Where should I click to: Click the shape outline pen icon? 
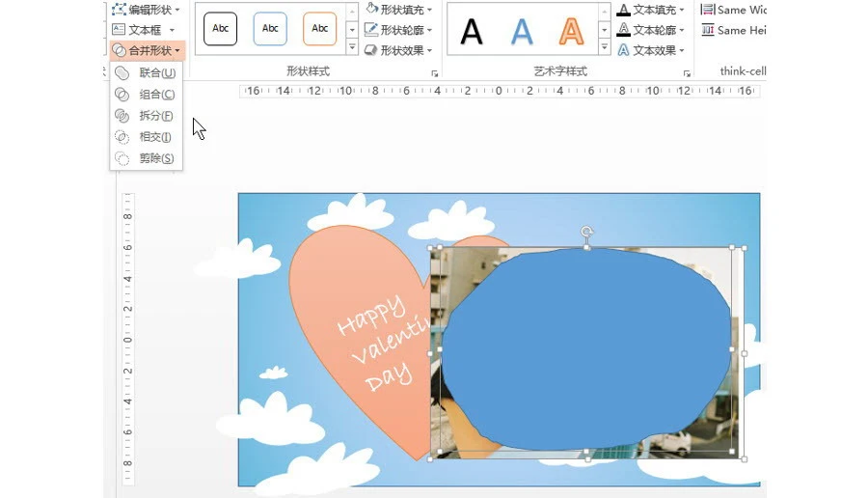pyautogui.click(x=371, y=29)
